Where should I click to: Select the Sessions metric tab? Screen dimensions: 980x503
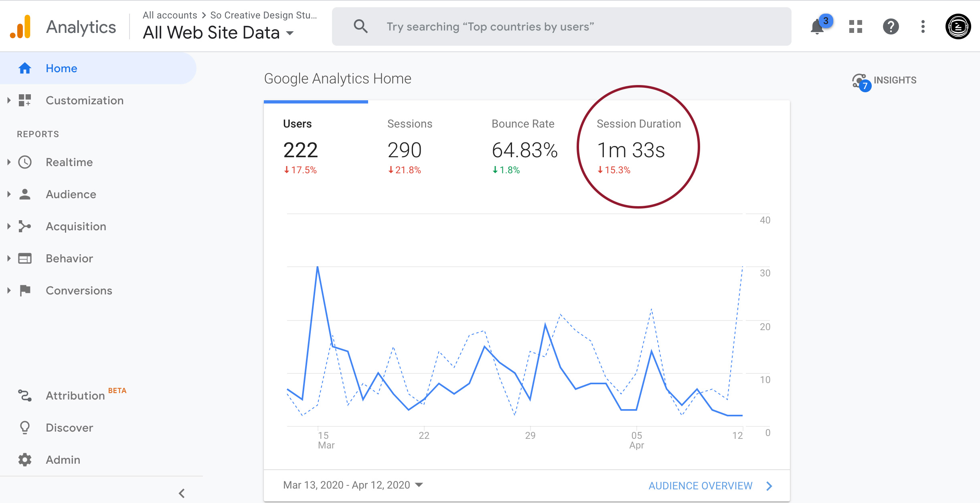point(420,146)
